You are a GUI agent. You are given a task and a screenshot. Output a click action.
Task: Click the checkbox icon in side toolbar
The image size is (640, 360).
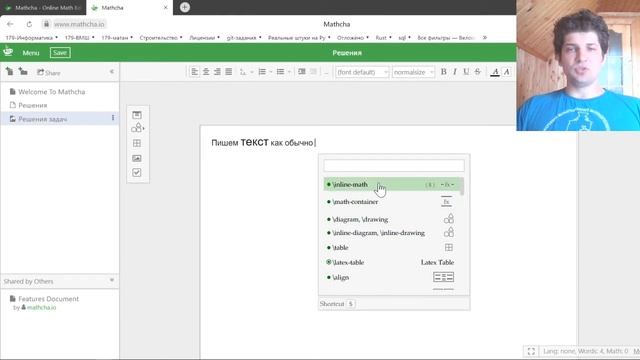coord(137,173)
